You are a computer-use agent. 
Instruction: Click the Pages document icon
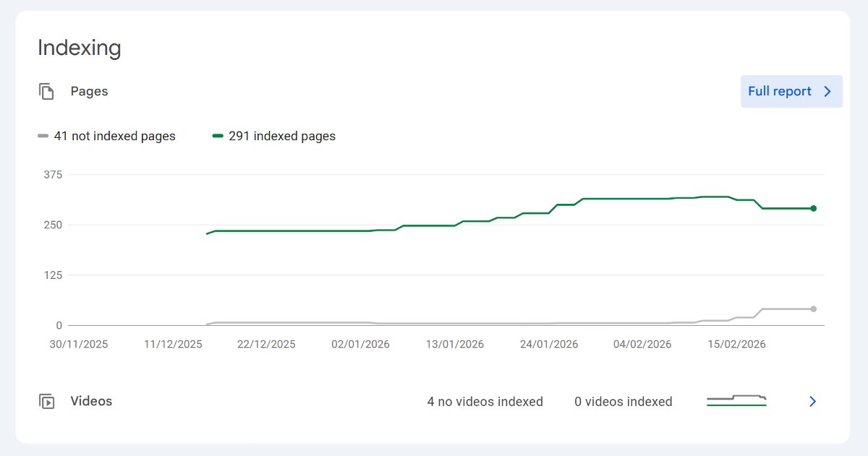[47, 92]
